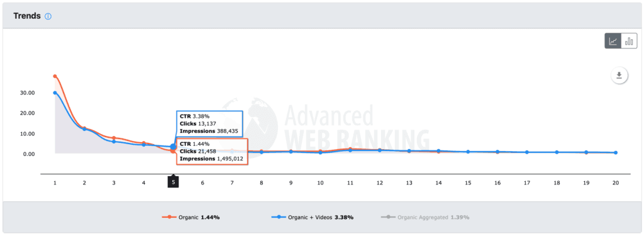Select position 15 on the x-axis
The width and height of the screenshot is (644, 236).
(x=468, y=183)
